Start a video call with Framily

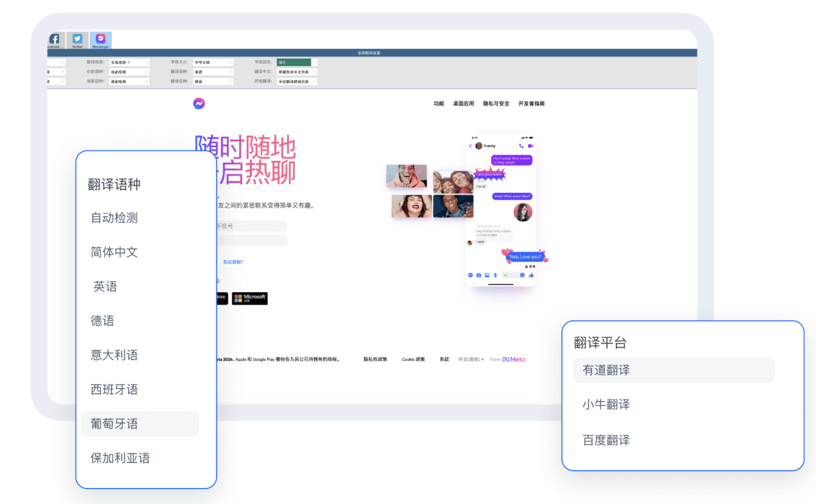531,145
